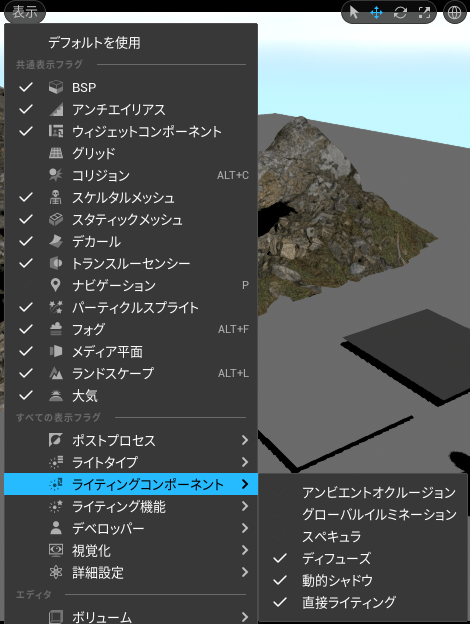Viewport: 470px width, 624px height.
Task: Activate the translate move tool
Action: click(x=376, y=13)
